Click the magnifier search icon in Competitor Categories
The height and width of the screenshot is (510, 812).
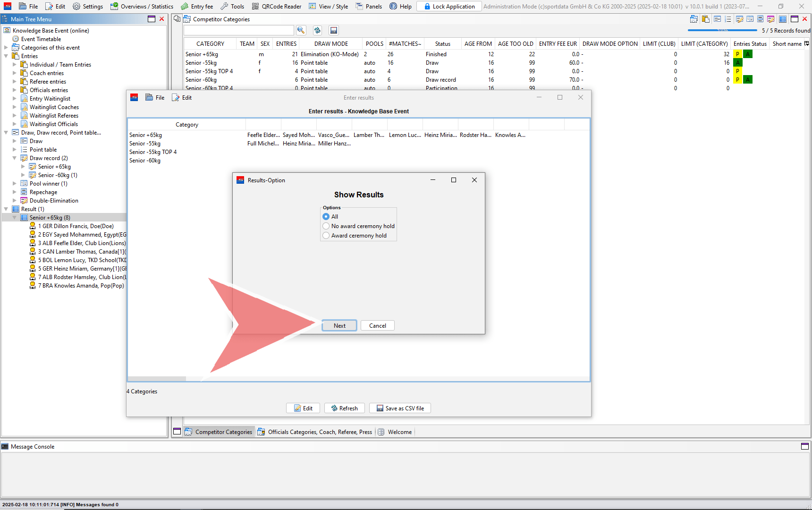301,30
